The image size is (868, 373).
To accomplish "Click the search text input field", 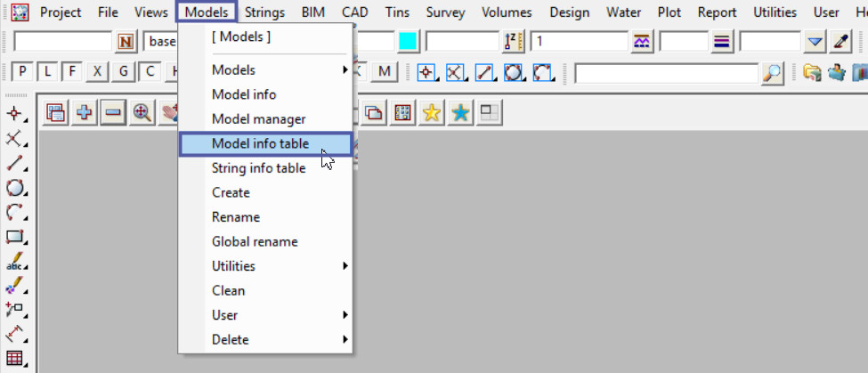I will click(x=667, y=73).
